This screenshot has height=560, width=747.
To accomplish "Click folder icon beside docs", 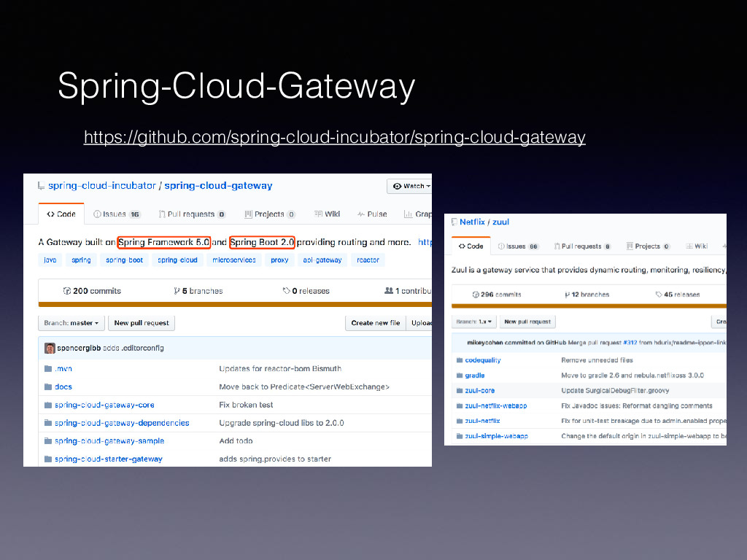I will pyautogui.click(x=48, y=386).
